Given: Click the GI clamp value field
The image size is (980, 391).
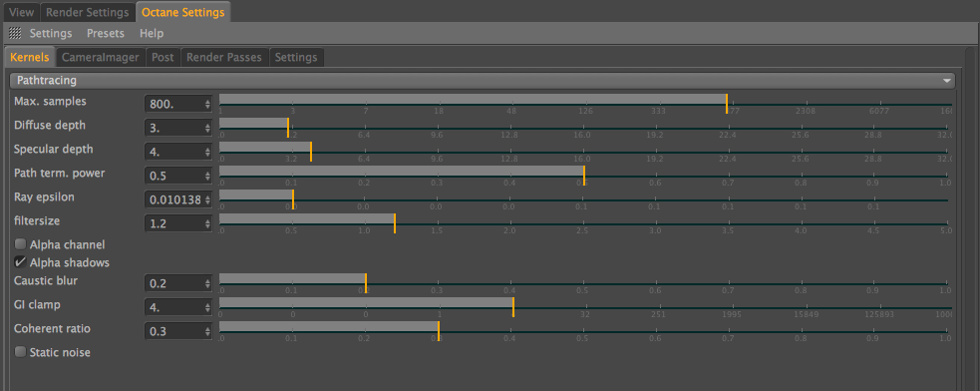Looking at the screenshot, I should pos(178,307).
